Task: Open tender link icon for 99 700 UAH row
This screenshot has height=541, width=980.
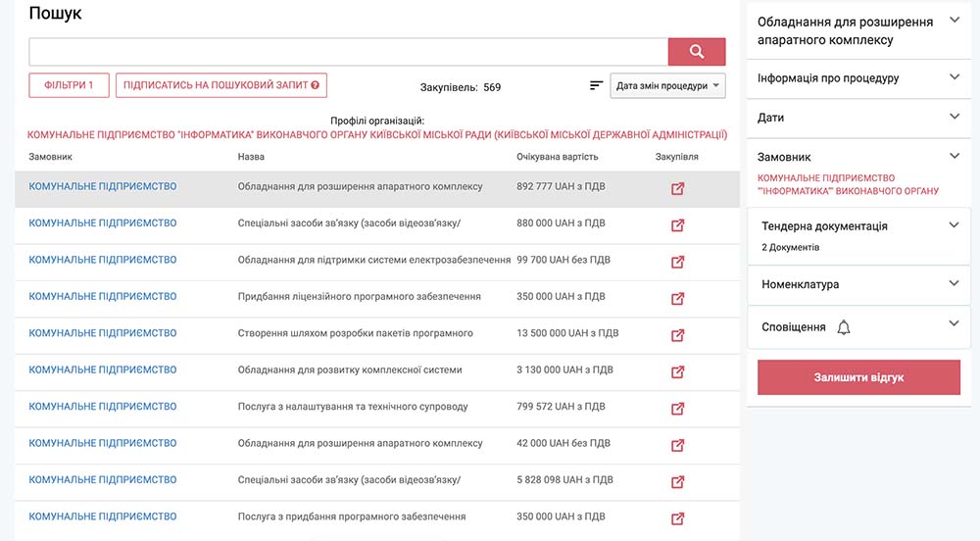Action: tap(677, 262)
